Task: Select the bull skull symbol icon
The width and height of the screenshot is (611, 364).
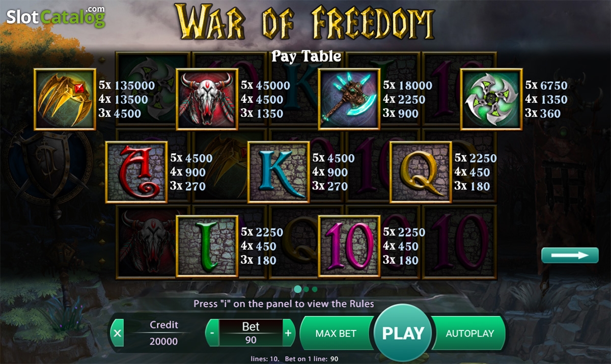Action: 207,99
